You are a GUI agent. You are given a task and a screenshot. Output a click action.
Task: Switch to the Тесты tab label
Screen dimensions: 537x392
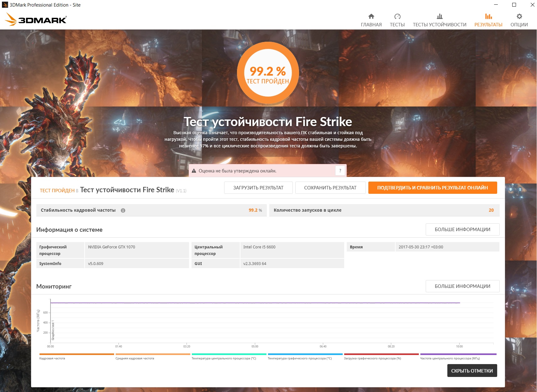pyautogui.click(x=397, y=25)
